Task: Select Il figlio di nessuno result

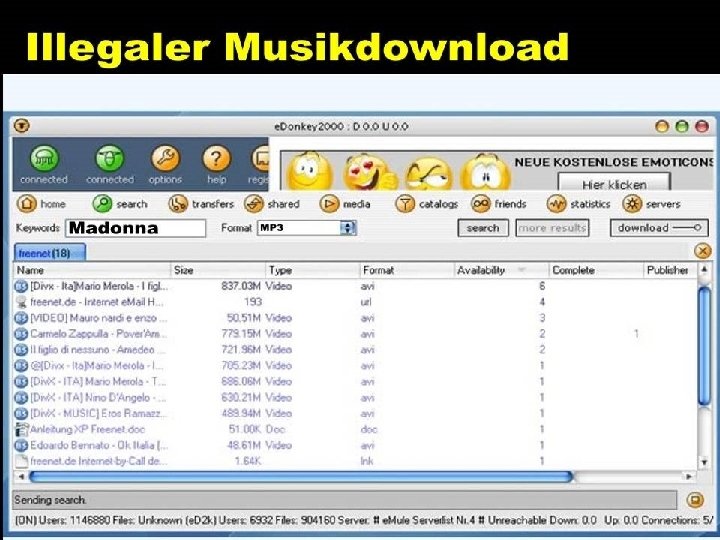Action: click(x=355, y=350)
